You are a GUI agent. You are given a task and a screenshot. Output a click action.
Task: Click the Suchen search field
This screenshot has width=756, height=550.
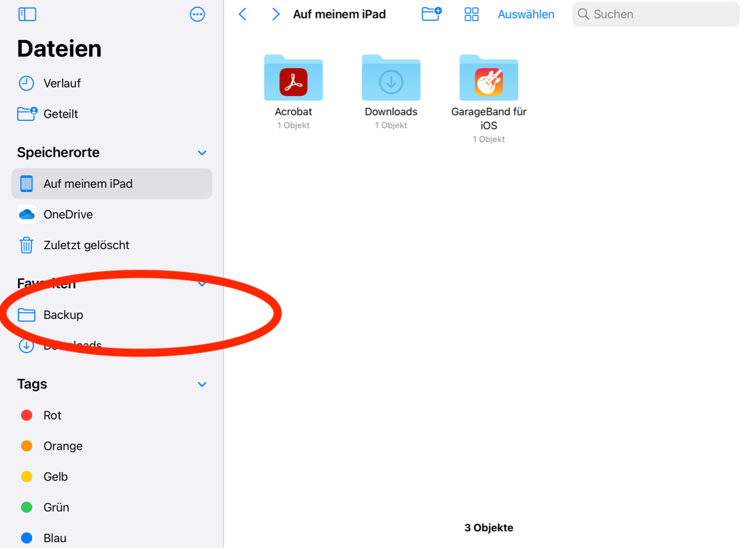coord(655,14)
